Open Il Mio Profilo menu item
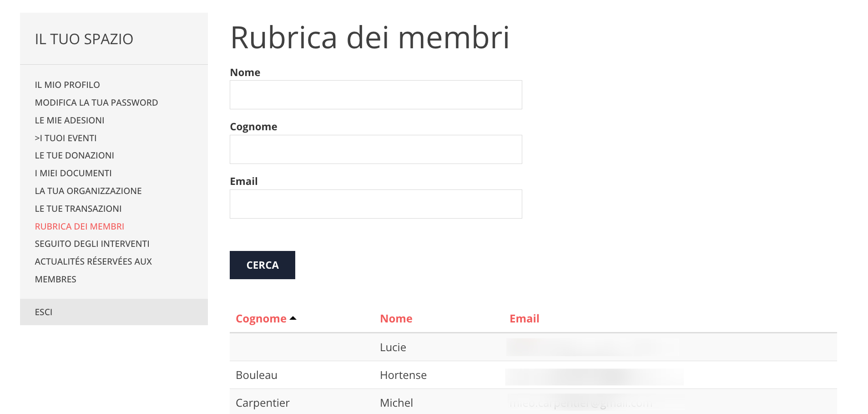The height and width of the screenshot is (414, 868). [x=67, y=85]
